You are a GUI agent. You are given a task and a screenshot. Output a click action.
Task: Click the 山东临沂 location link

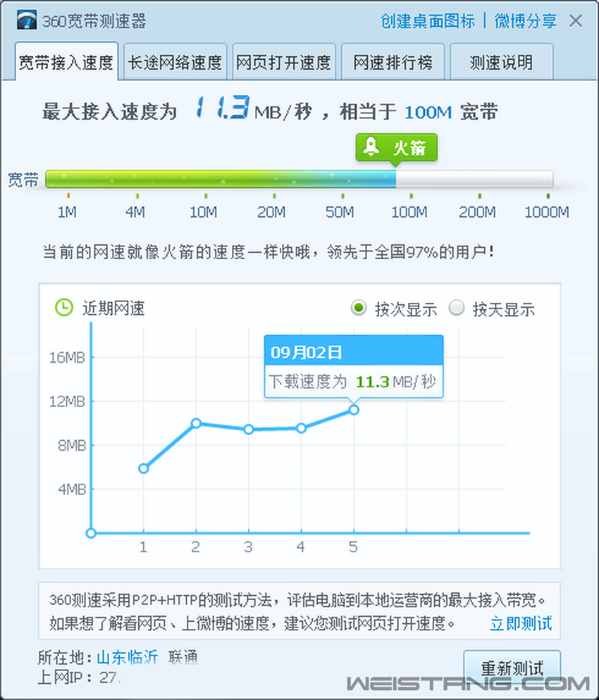(127, 658)
